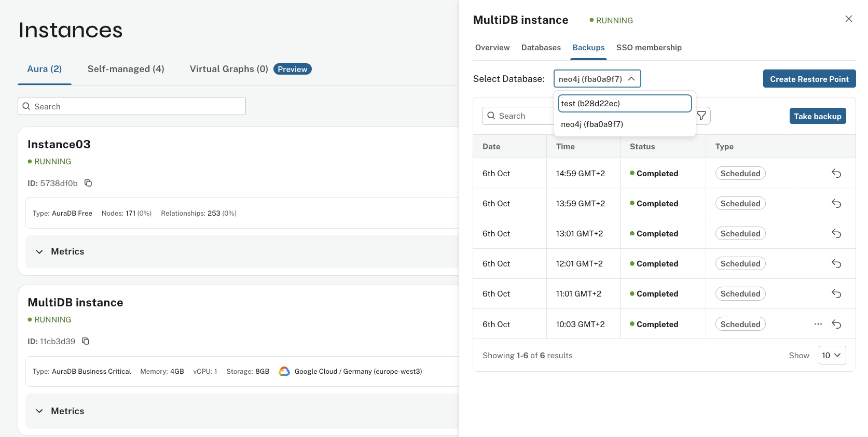Restore the 12:01 GMT+2 backup
Screen dimensions: 868x437
pyautogui.click(x=836, y=263)
